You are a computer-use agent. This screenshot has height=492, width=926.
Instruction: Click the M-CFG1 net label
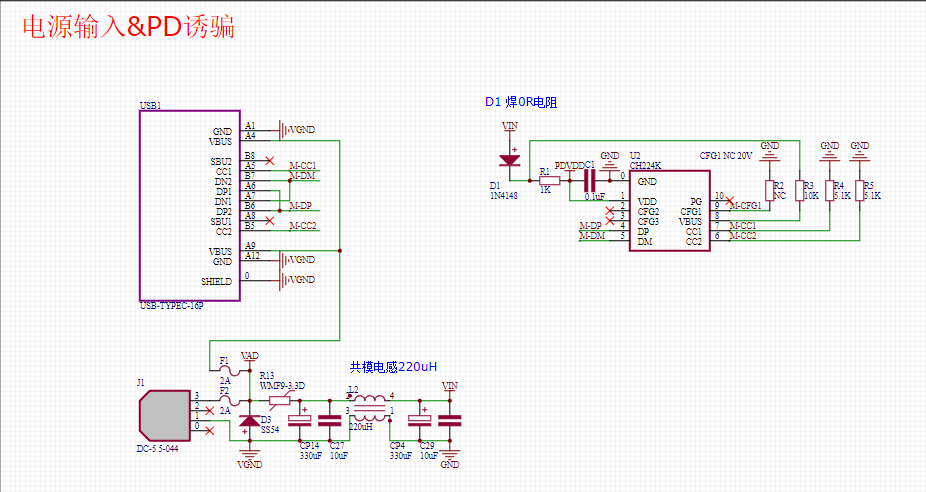coord(745,206)
